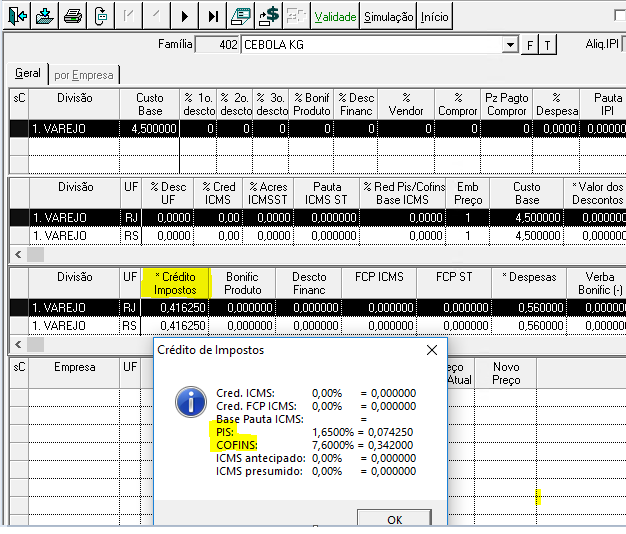Click the Validade button
Viewport: 626px width, 534px height.
pyautogui.click(x=335, y=16)
